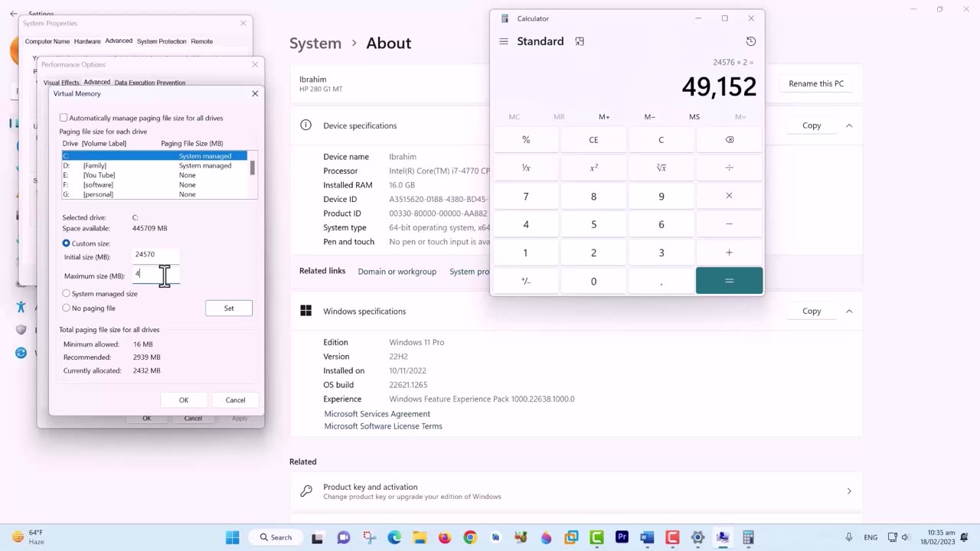Click Cancel in Virtual Memory dialog
Screen dimensions: 980x551
click(235, 399)
